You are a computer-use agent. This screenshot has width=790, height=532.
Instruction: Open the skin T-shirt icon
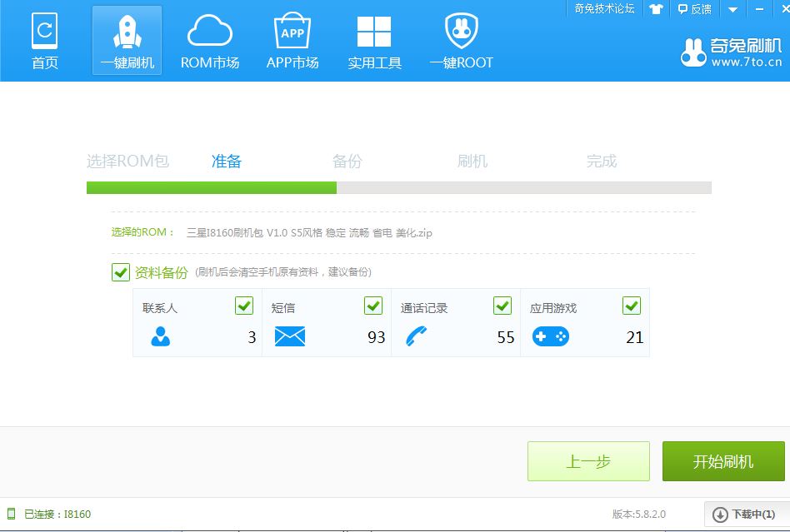656,9
